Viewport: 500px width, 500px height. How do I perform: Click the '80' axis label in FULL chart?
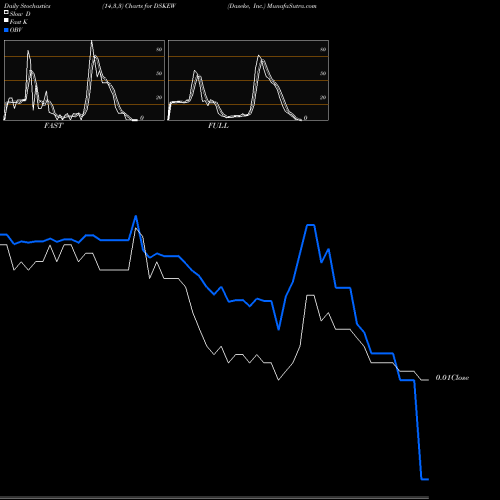(x=323, y=49)
